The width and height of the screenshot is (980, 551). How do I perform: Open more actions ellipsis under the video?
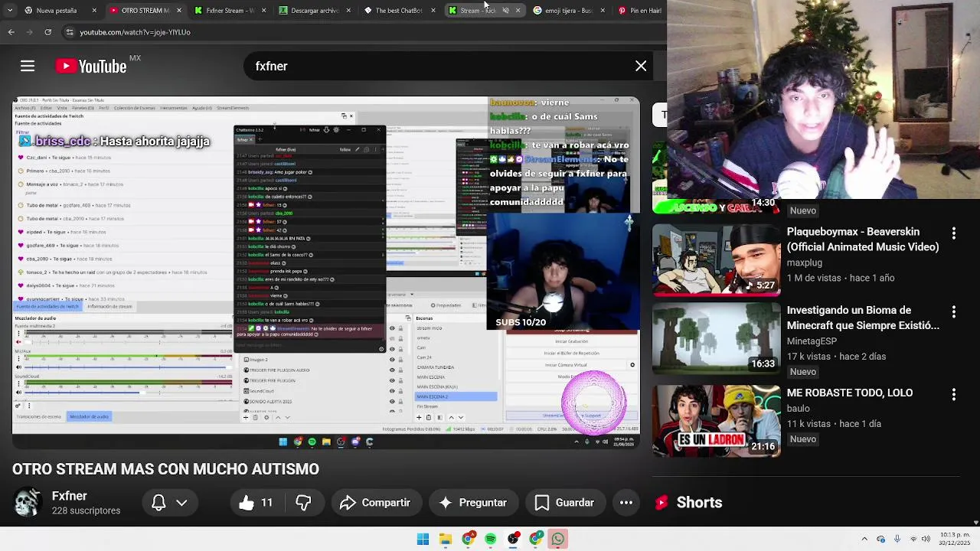[626, 503]
